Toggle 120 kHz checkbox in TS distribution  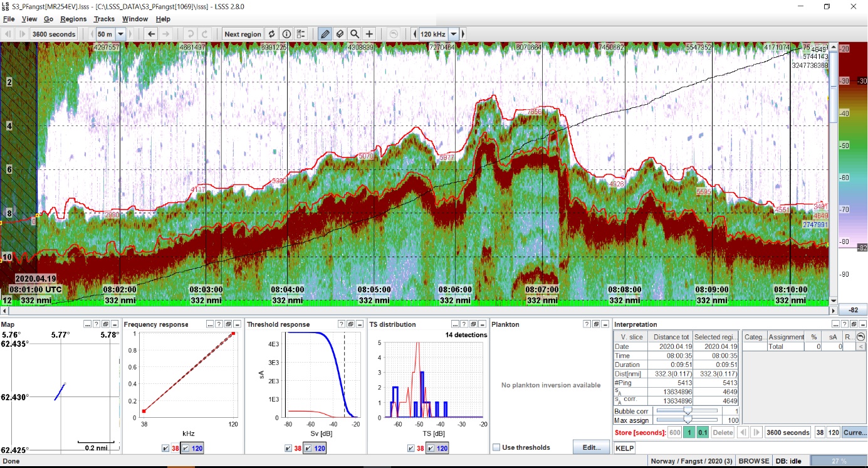pos(432,449)
